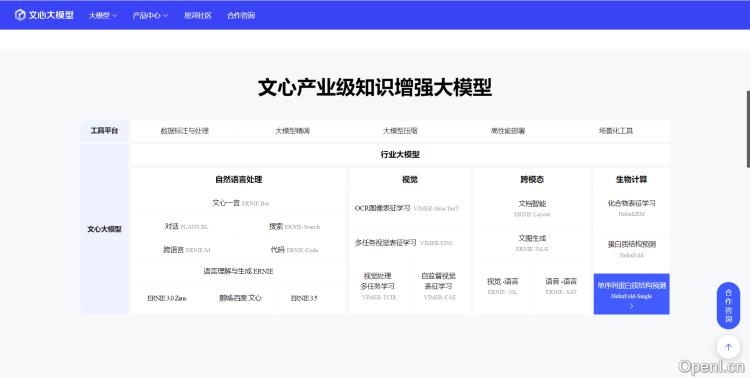The width and height of the screenshot is (750, 378).
Task: Open 语音-语言 ERNIE-SAT card
Action: (x=561, y=286)
